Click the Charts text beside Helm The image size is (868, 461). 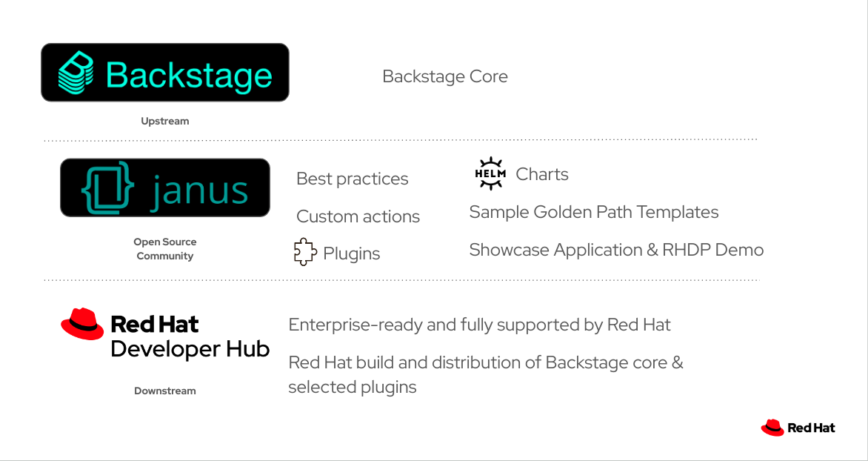[x=542, y=174]
